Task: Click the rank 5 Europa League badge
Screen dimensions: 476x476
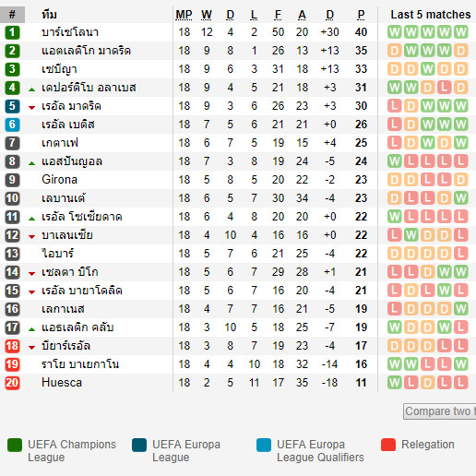Action: (x=12, y=106)
